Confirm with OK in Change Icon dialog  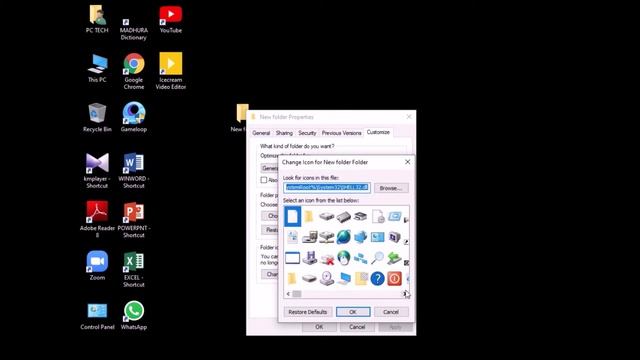point(353,312)
